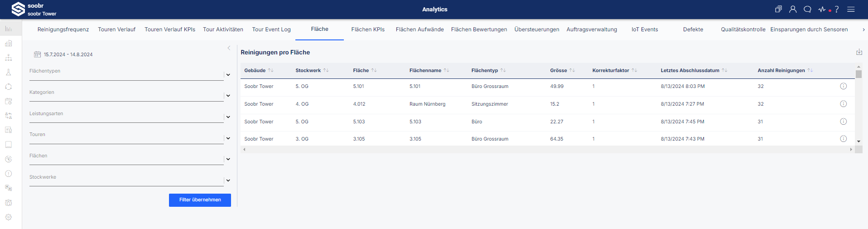Switch to IoT Events tab
Image resolution: width=868 pixels, height=229 pixels.
645,29
